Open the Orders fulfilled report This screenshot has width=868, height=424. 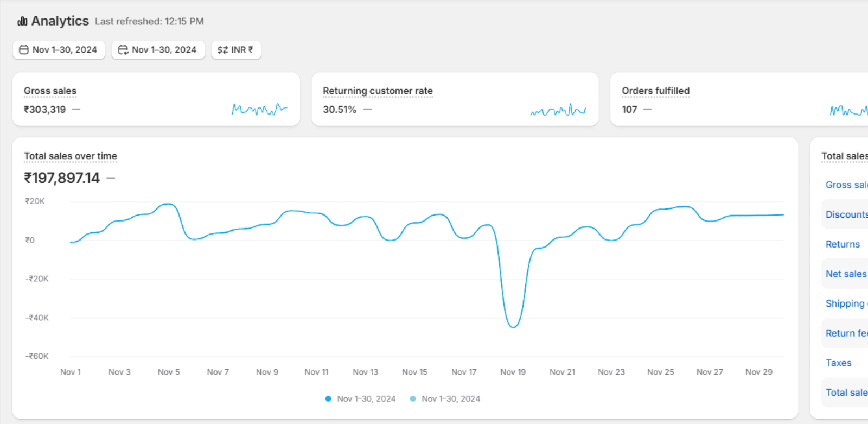tap(655, 91)
